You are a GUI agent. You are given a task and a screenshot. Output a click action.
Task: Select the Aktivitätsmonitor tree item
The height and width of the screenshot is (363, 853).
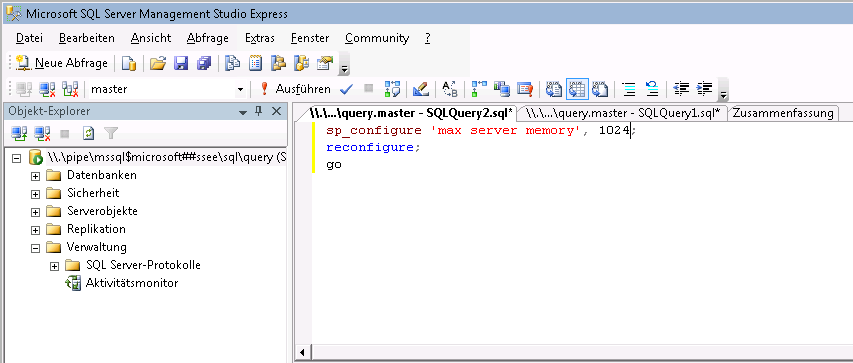[x=132, y=283]
